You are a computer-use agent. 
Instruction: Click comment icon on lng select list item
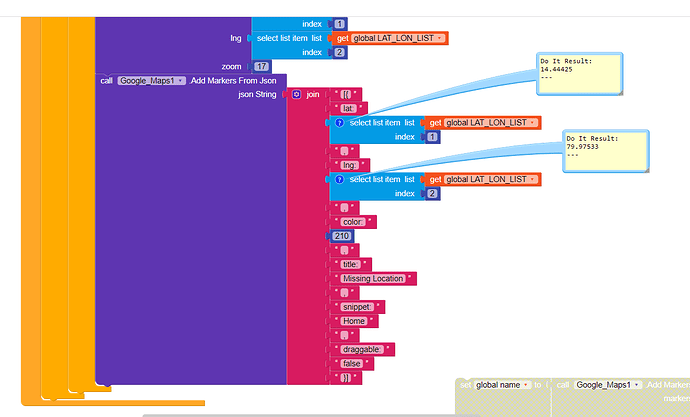pyautogui.click(x=339, y=179)
